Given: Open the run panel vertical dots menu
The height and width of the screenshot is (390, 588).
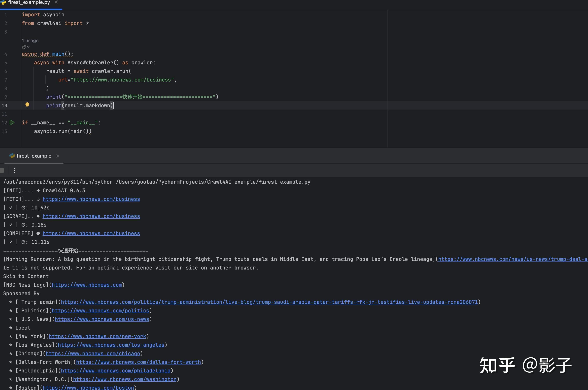Looking at the screenshot, I should pyautogui.click(x=14, y=170).
